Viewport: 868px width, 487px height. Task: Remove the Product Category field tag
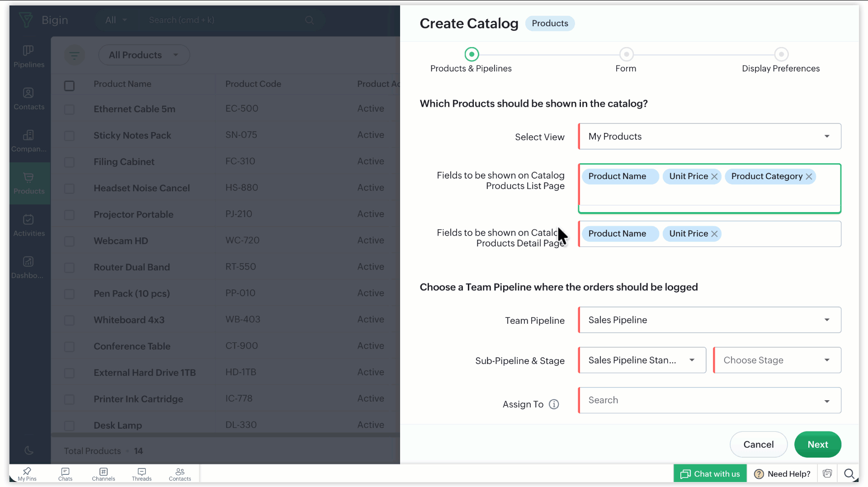(809, 176)
